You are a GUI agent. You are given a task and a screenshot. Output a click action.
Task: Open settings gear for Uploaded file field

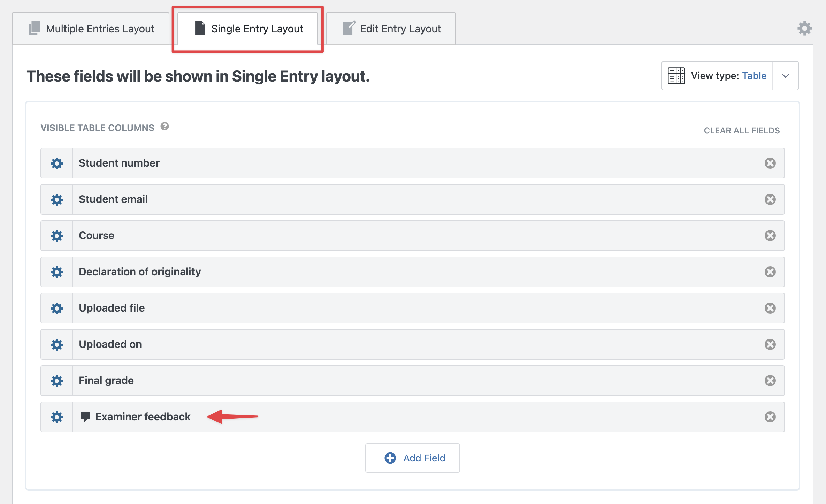coord(57,308)
